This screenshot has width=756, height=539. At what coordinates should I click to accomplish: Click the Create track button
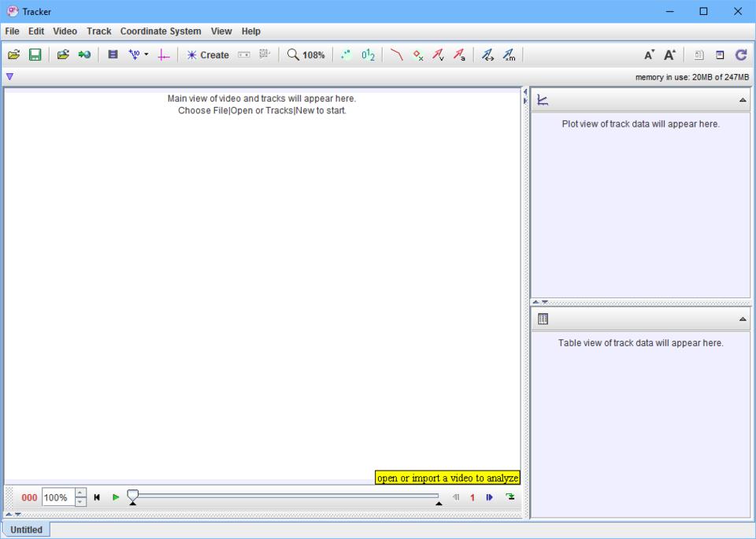point(208,55)
